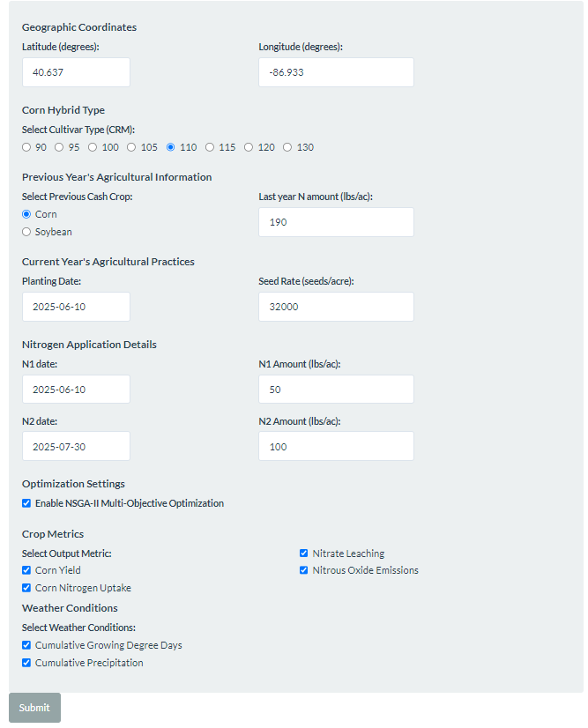Disable NSGA-II Multi-Objective Optimization checkbox

click(x=26, y=503)
